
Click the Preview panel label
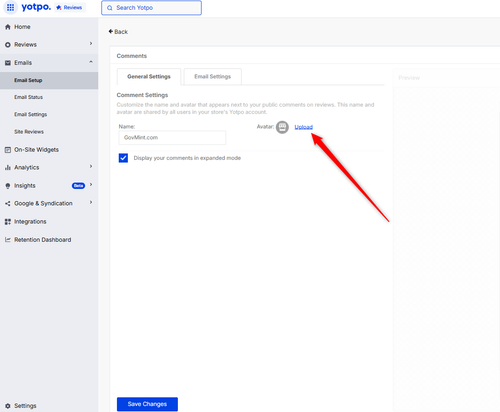tap(409, 78)
